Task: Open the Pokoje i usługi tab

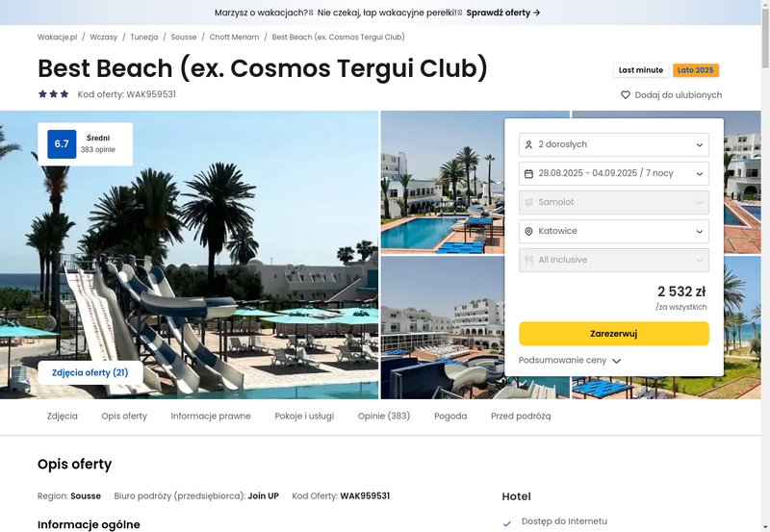Action: click(304, 417)
